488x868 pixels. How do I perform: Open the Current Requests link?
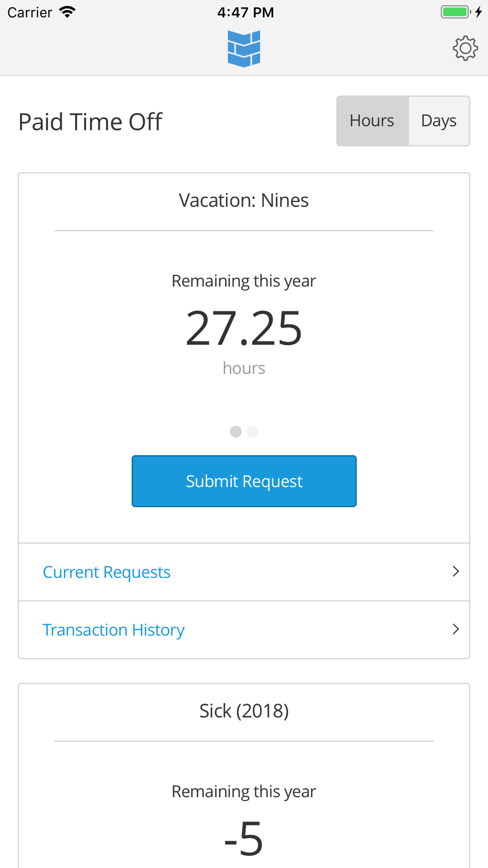[107, 572]
